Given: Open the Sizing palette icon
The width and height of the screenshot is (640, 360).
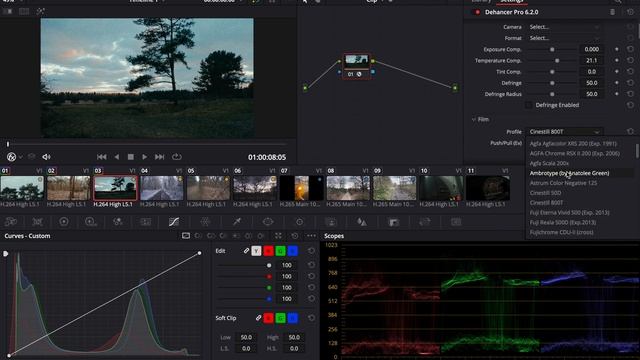Looking at the screenshot, I should point(425,222).
